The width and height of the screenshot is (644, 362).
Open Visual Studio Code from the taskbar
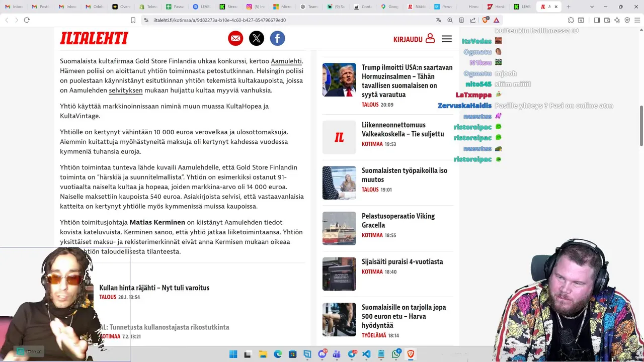click(367, 354)
